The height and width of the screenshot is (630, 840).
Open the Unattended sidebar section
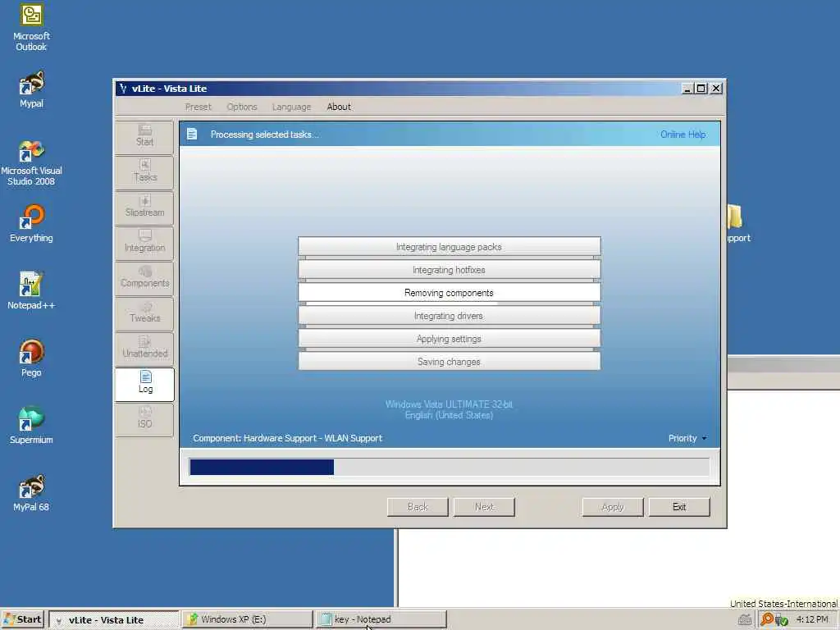tap(144, 349)
